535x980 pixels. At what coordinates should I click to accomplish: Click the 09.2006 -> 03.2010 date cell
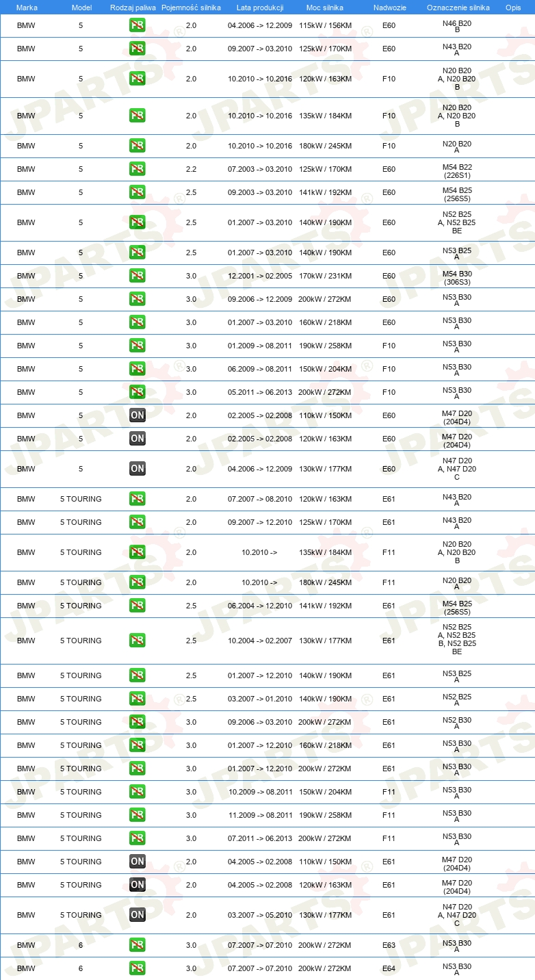tap(260, 722)
